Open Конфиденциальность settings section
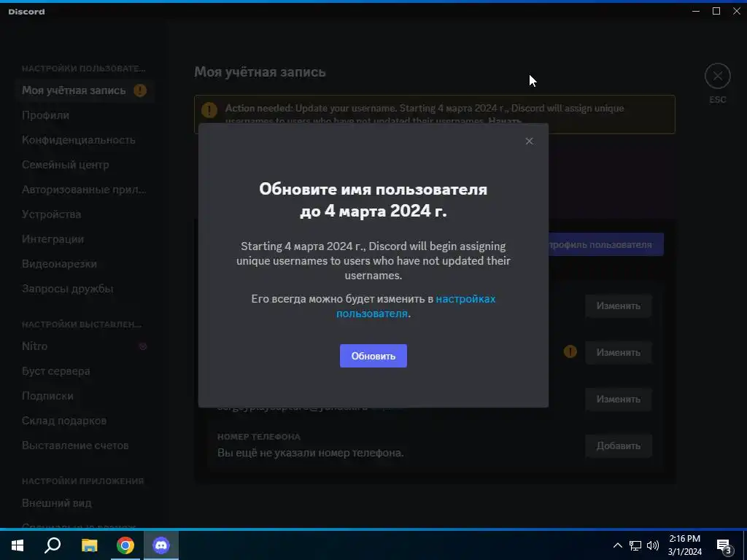The width and height of the screenshot is (747, 560). click(x=79, y=140)
